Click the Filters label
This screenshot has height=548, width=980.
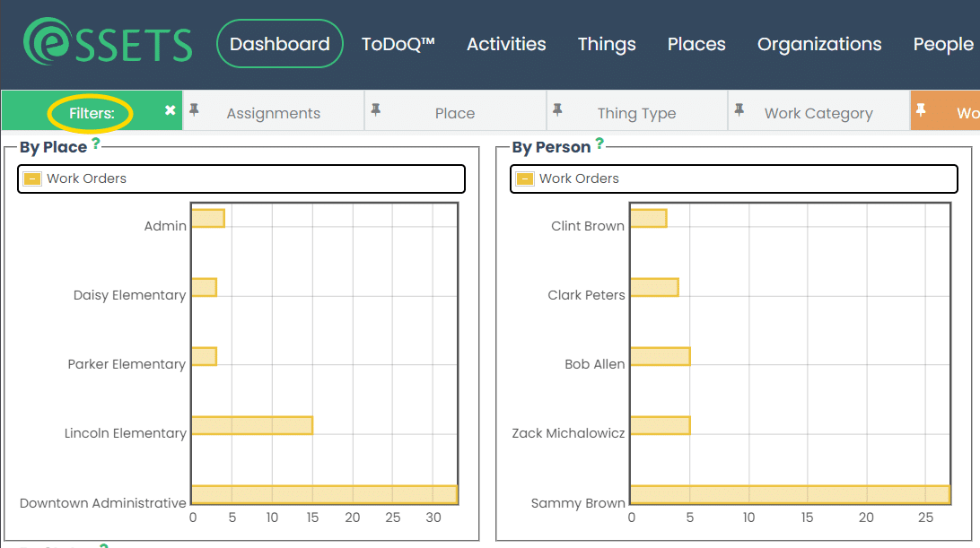tap(92, 113)
